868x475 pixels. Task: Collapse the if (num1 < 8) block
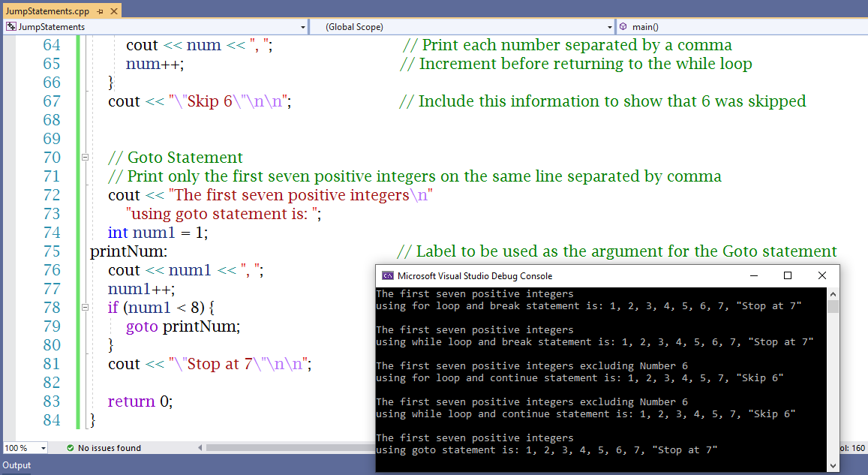[86, 307]
